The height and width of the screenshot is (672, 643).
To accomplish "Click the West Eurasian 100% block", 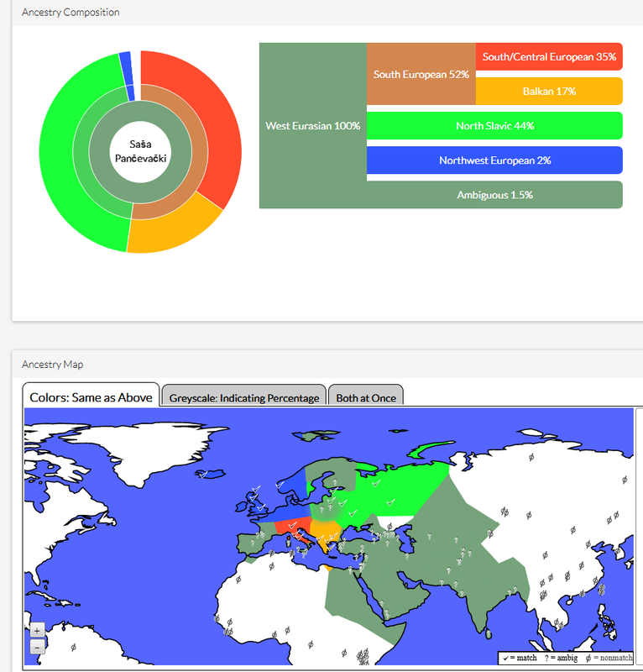I will (313, 125).
